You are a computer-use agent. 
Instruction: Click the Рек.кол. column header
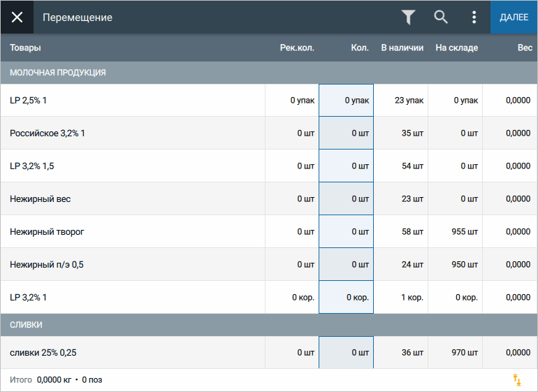[297, 48]
